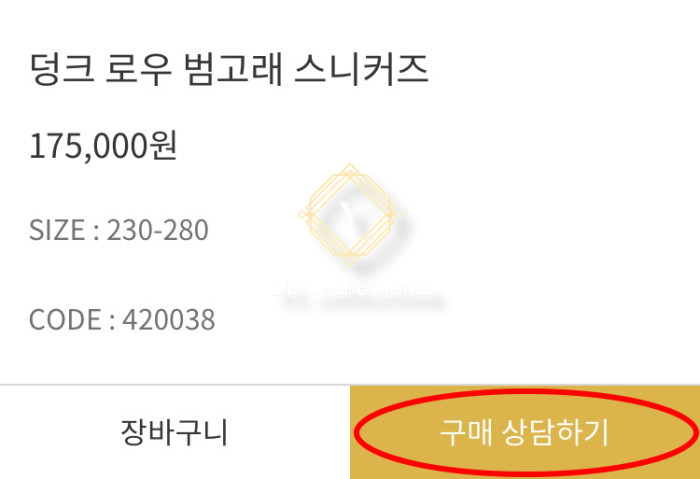Screen dimensions: 700x479
Task: Click the red oval highlight's left edge
Action: tap(356, 432)
